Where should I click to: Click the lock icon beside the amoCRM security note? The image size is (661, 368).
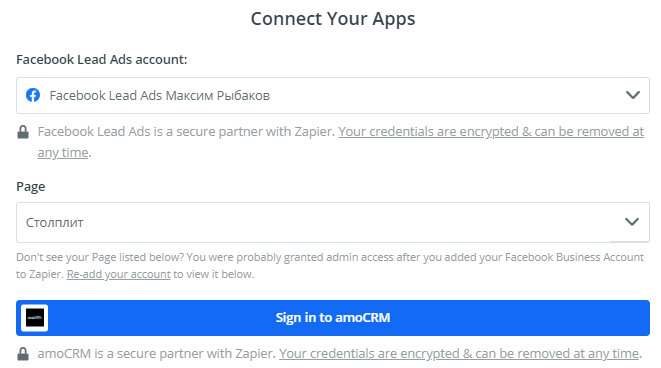coord(23,354)
